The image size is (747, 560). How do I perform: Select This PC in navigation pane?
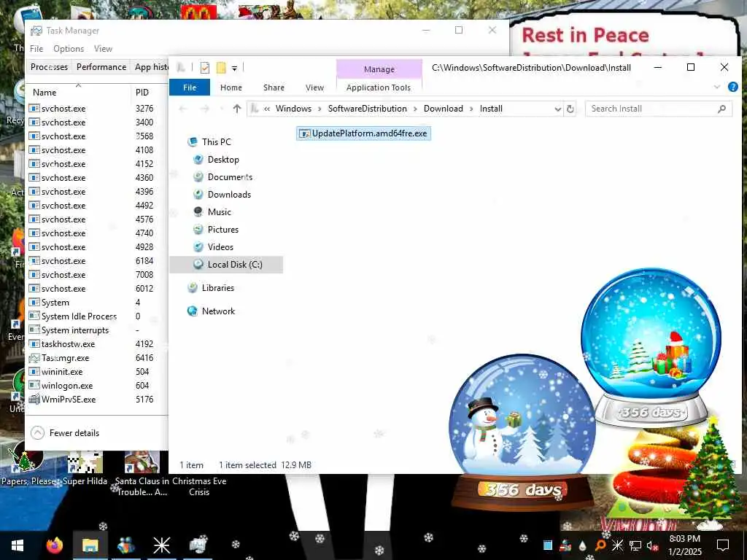click(x=216, y=142)
